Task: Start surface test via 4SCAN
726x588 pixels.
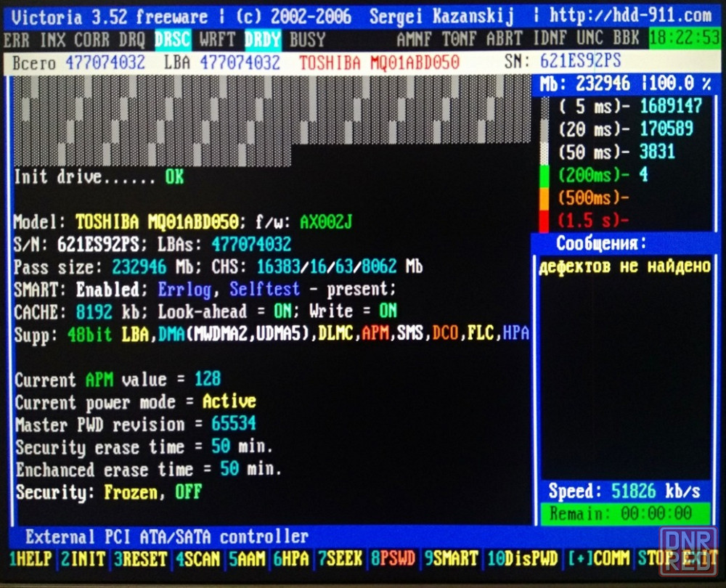Action: click(x=197, y=559)
